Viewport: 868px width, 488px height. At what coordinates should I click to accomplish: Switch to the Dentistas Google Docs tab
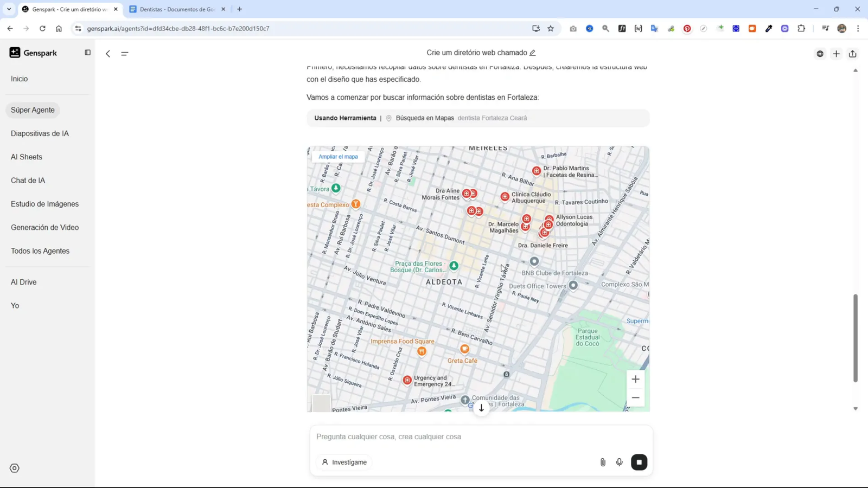tap(174, 9)
